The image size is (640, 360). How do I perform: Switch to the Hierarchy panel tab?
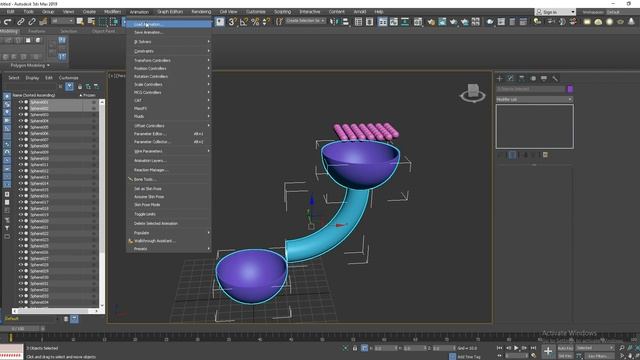522,78
